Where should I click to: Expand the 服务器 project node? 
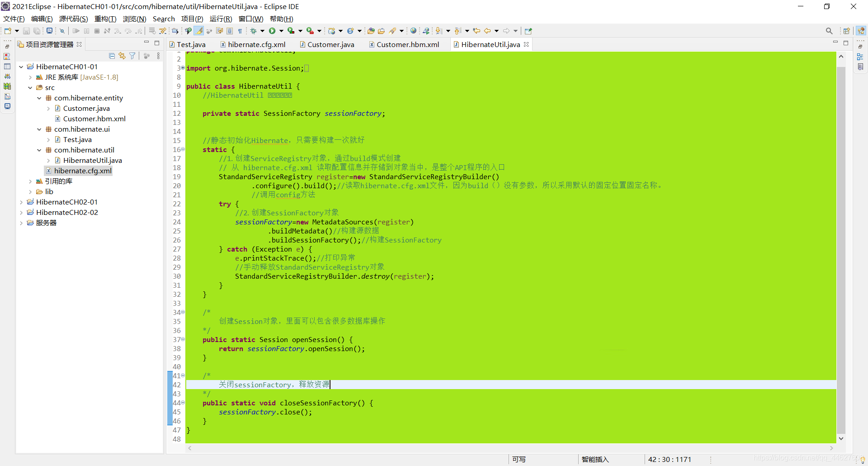click(21, 223)
